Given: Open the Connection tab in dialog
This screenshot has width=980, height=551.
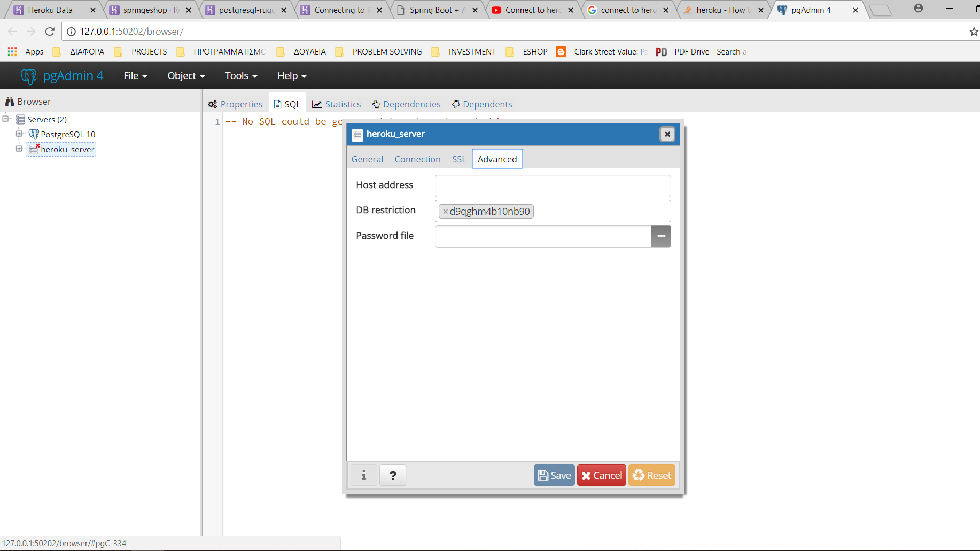Looking at the screenshot, I should pyautogui.click(x=417, y=159).
